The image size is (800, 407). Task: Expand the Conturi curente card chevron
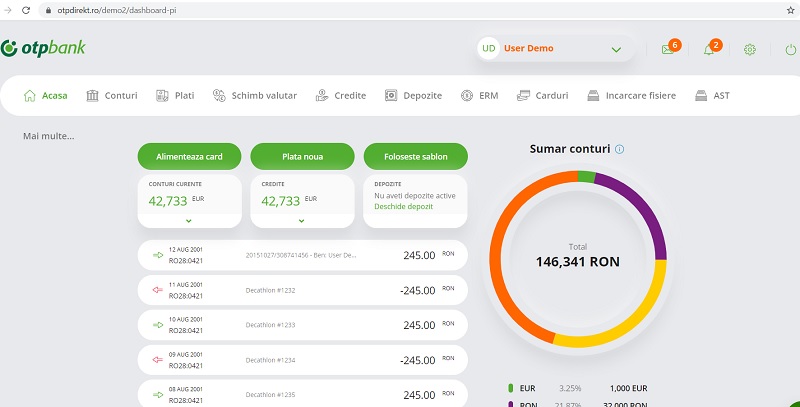point(189,221)
